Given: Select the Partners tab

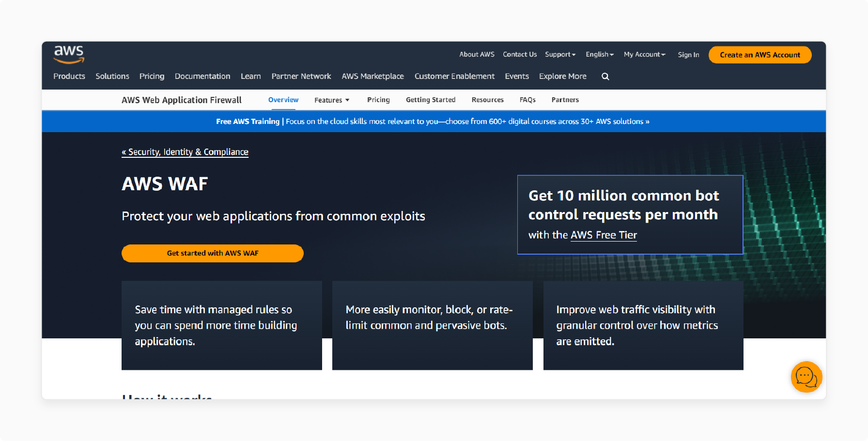Looking at the screenshot, I should pos(565,100).
